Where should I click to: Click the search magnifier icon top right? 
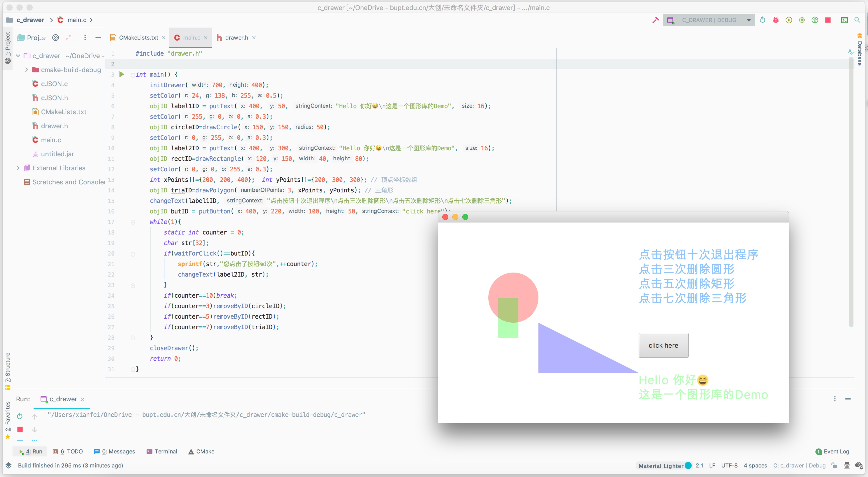(857, 20)
